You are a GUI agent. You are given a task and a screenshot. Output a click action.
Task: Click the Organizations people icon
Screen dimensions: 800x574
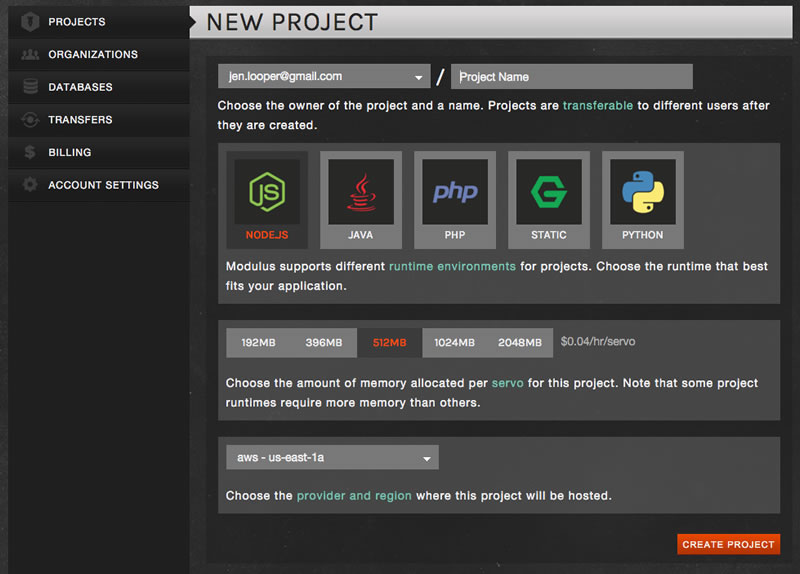tap(30, 55)
